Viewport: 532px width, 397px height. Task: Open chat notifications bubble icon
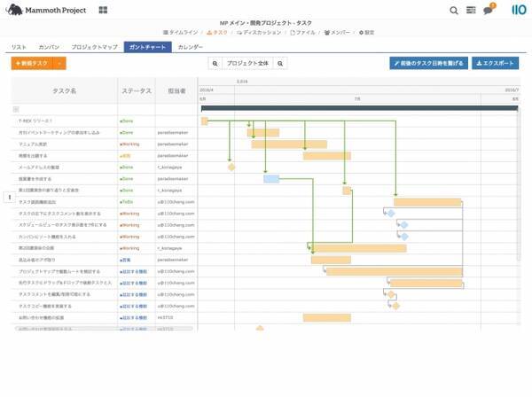(x=489, y=11)
